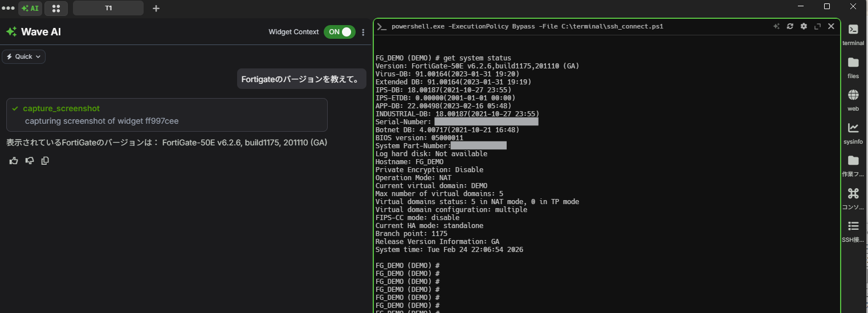Open the sysinfo chart widget
The width and height of the screenshot is (868, 313).
point(853,132)
